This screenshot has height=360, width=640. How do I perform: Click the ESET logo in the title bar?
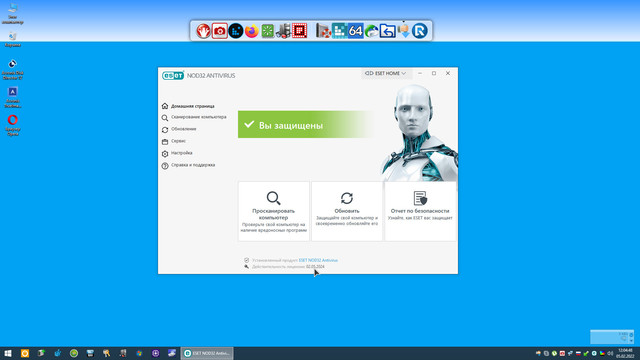tap(173, 76)
